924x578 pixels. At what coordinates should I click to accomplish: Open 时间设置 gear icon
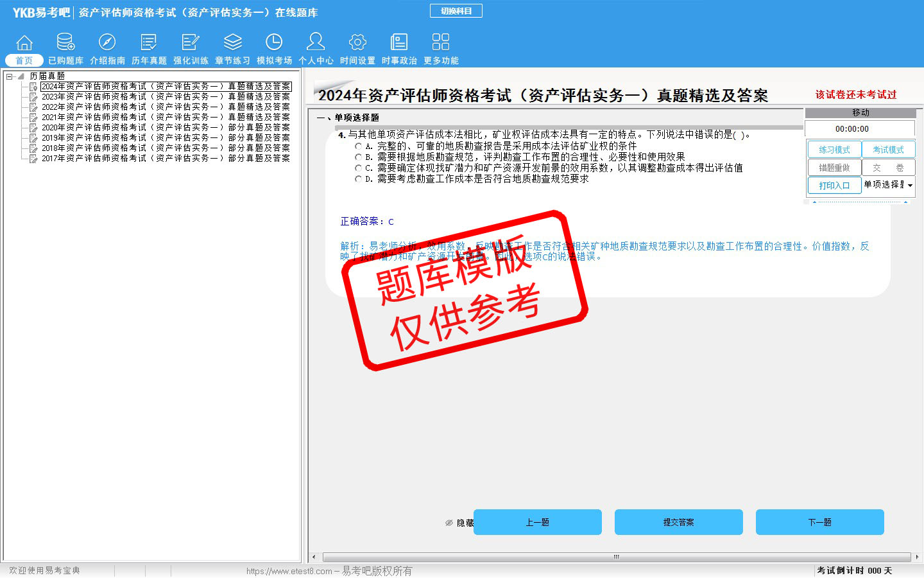(x=357, y=43)
